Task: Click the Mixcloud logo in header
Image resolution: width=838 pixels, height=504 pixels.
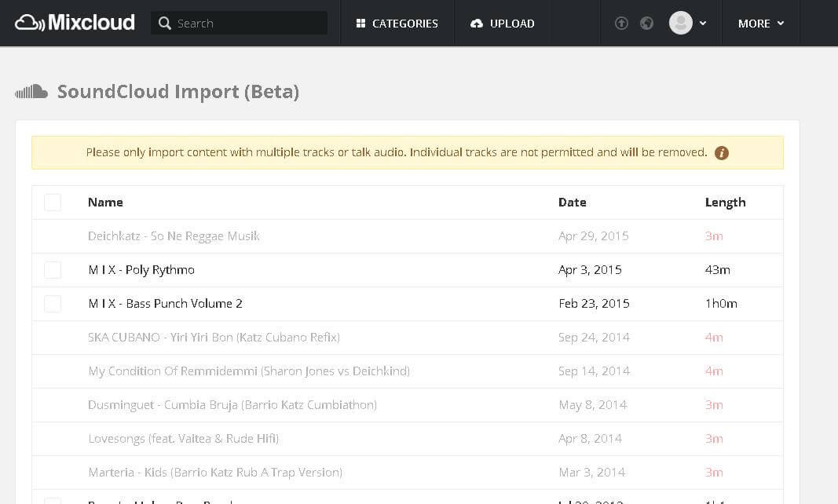Action: pos(75,23)
